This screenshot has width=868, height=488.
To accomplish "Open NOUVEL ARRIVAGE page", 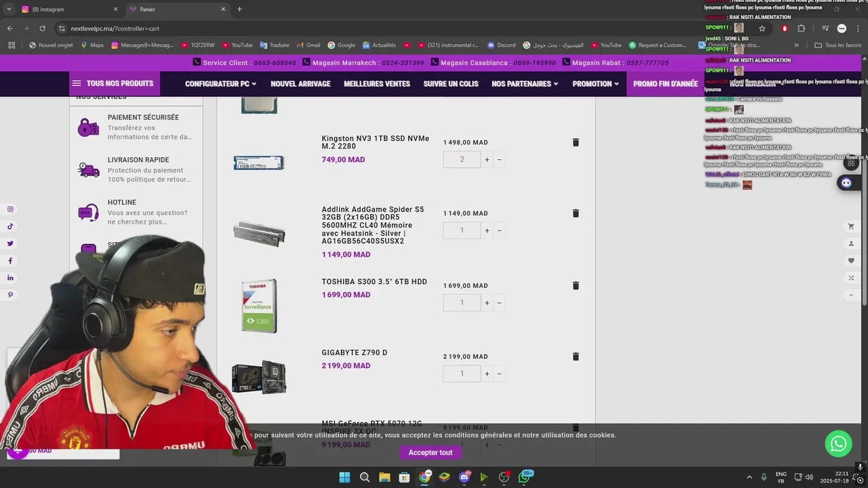I will pyautogui.click(x=300, y=84).
